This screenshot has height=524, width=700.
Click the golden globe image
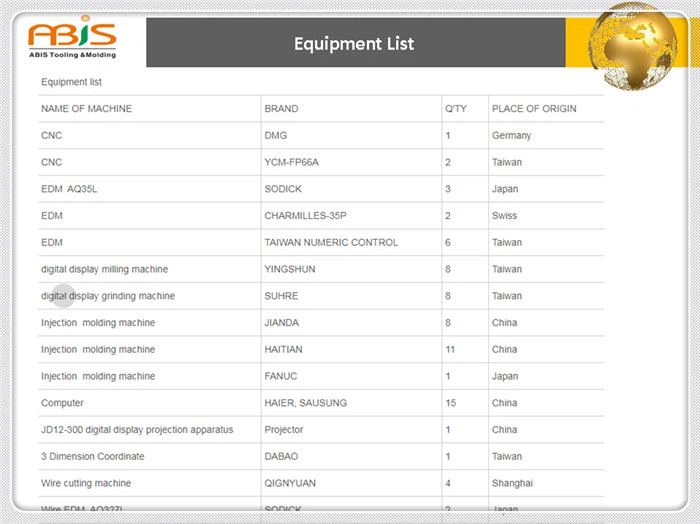(x=632, y=46)
